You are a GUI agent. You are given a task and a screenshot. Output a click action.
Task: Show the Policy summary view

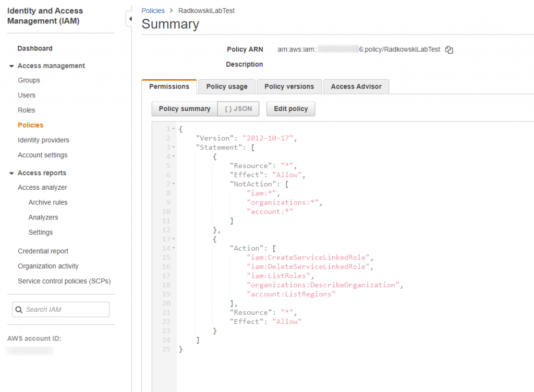pos(185,109)
